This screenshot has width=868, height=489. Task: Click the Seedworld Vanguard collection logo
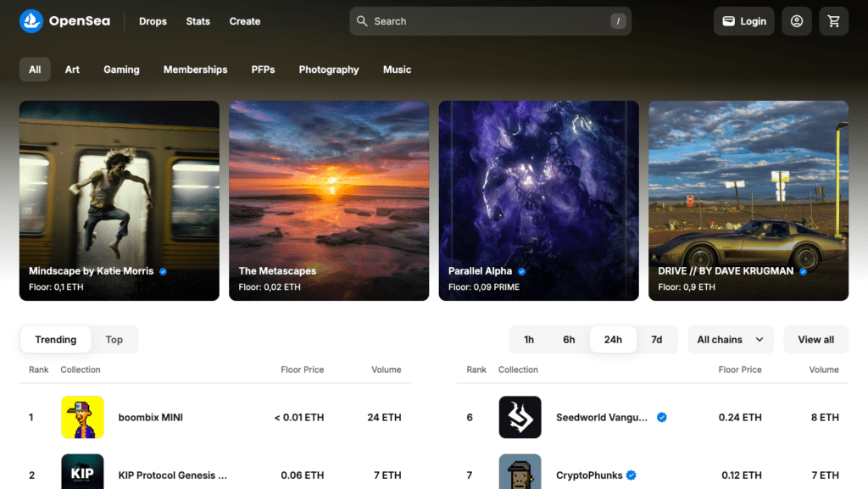tap(520, 417)
